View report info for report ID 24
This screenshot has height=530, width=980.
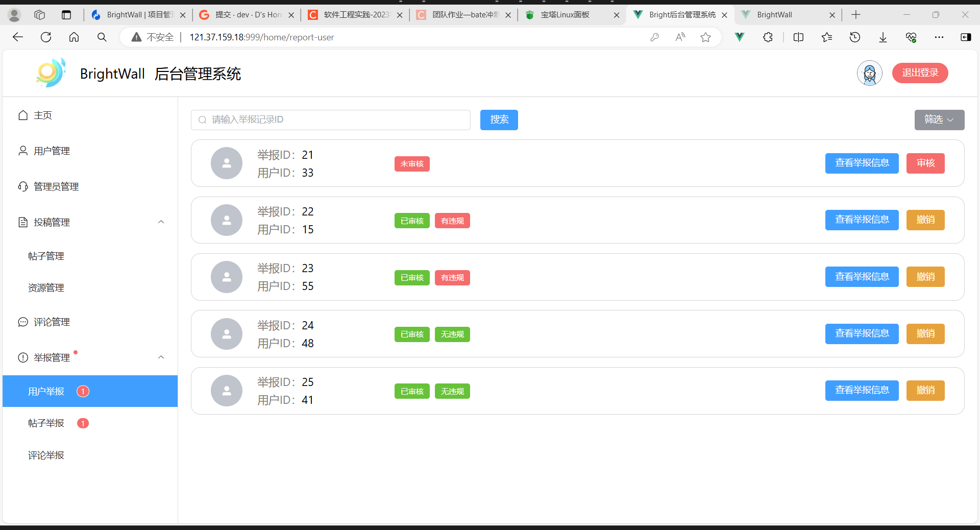coord(862,334)
